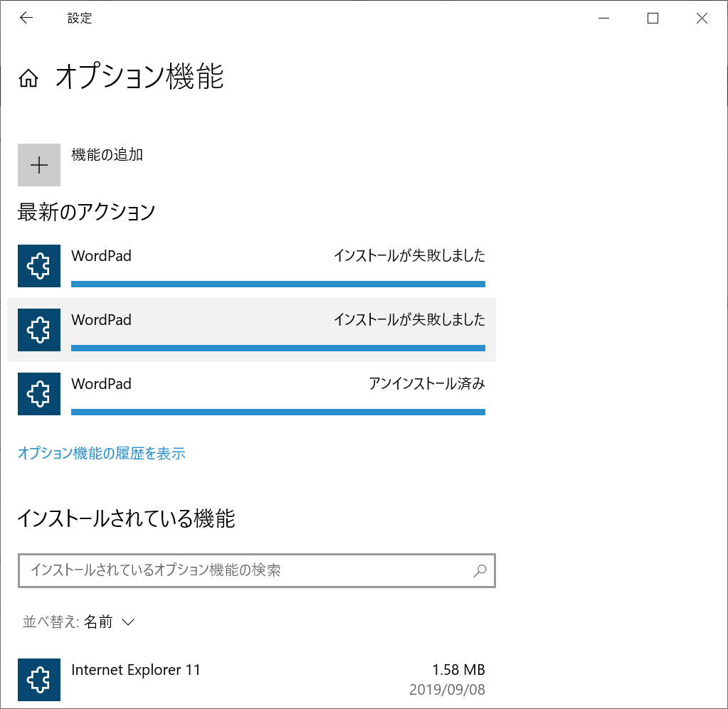This screenshot has height=709, width=728.
Task: Click puzzle icon of uninstalled WordPad entry
Action: 39,394
